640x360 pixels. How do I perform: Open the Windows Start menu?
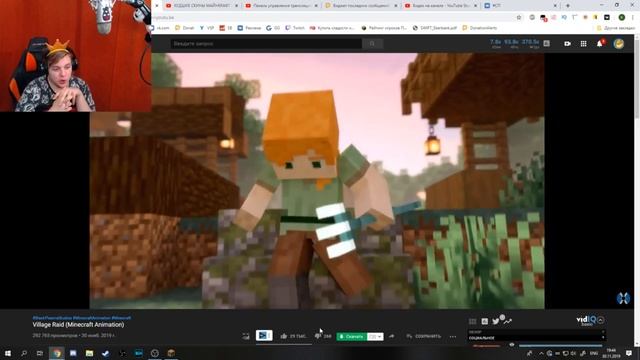pyautogui.click(x=7, y=353)
